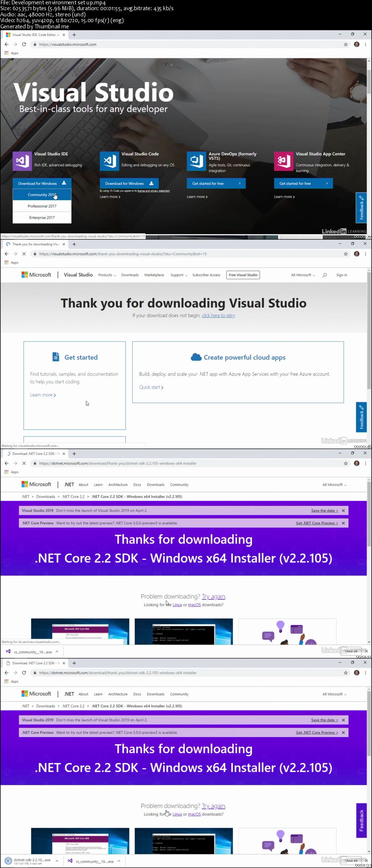Open Marketplace in the Visual Studio navigation bar

154,275
